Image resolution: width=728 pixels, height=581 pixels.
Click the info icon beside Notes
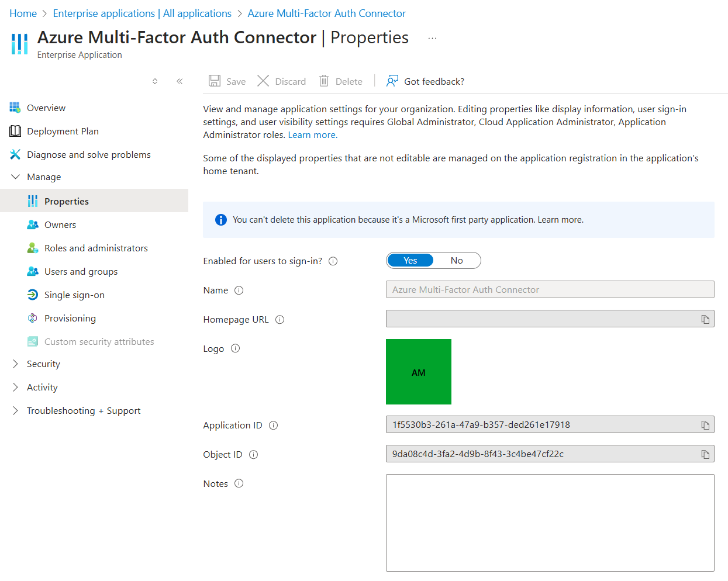point(239,483)
